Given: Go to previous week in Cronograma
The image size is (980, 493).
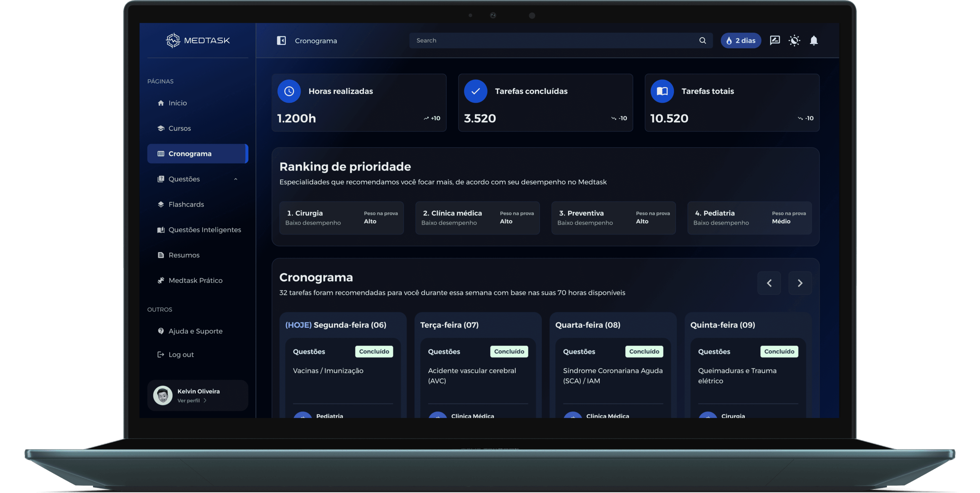Looking at the screenshot, I should [x=769, y=283].
